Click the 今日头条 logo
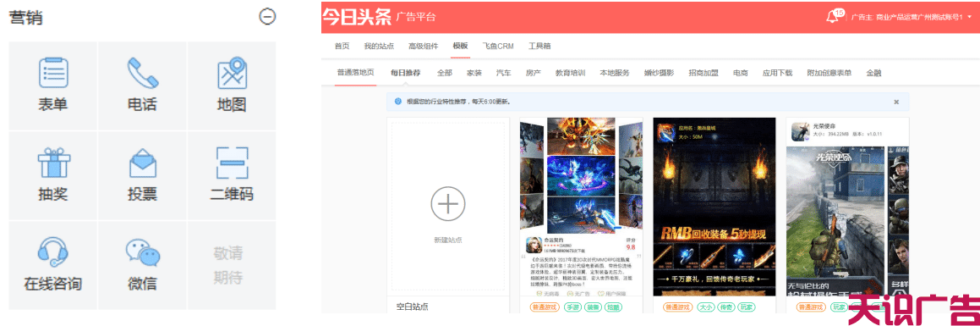The width and height of the screenshot is (980, 326). click(x=356, y=17)
